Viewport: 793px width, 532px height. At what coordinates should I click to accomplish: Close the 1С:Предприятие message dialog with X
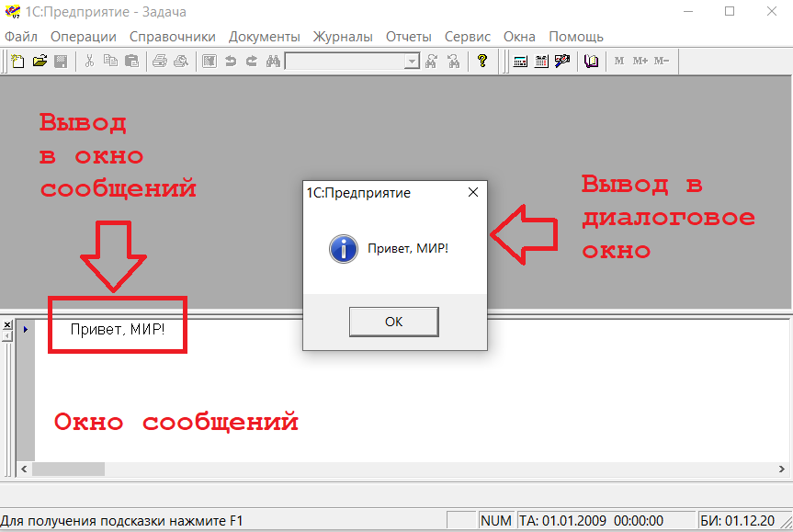(473, 192)
